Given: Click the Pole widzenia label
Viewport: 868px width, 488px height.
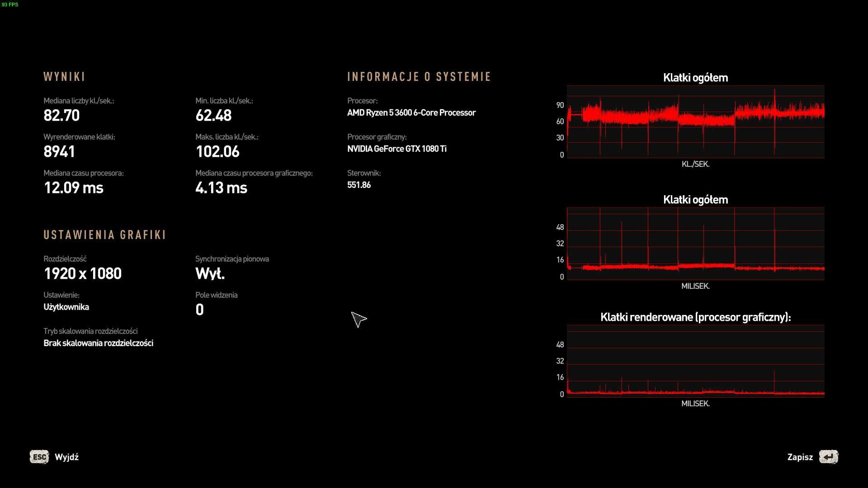Looking at the screenshot, I should [x=216, y=295].
